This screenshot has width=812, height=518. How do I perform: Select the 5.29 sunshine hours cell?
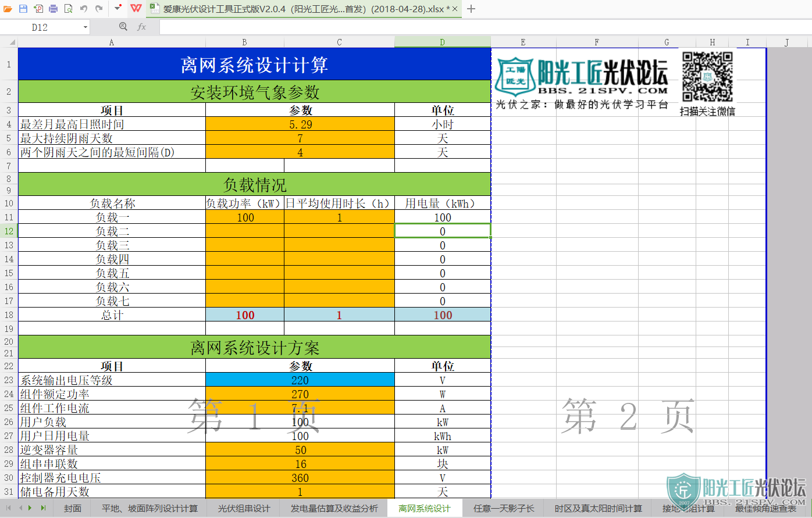click(x=300, y=124)
